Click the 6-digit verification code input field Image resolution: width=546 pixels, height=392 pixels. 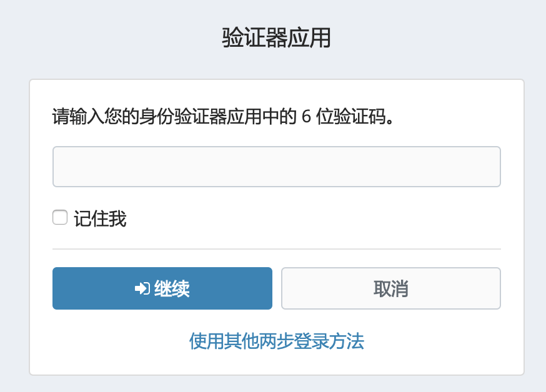pyautogui.click(x=276, y=166)
